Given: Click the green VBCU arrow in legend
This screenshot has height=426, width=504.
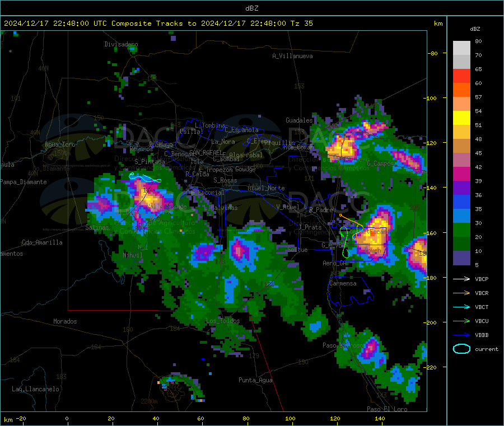Looking at the screenshot, I should click(461, 321).
